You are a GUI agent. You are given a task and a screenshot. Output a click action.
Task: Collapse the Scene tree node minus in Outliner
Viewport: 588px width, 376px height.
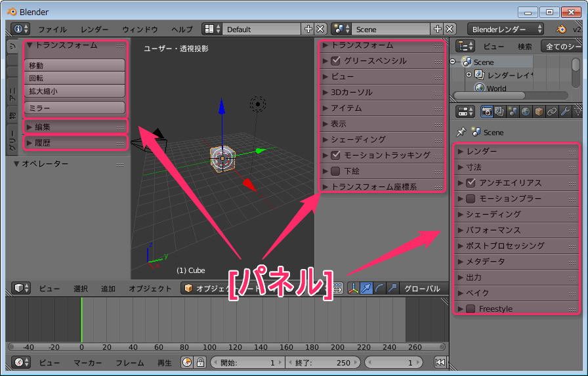point(453,62)
